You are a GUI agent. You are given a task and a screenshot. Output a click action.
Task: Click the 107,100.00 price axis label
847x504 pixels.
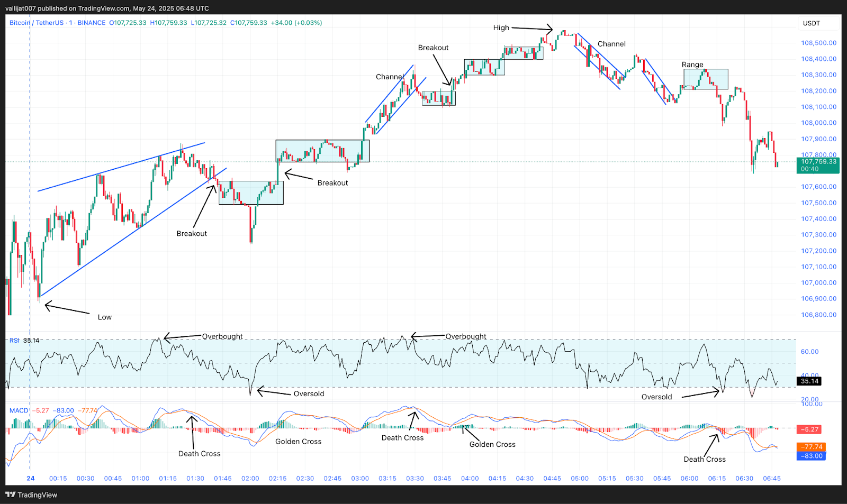click(818, 267)
